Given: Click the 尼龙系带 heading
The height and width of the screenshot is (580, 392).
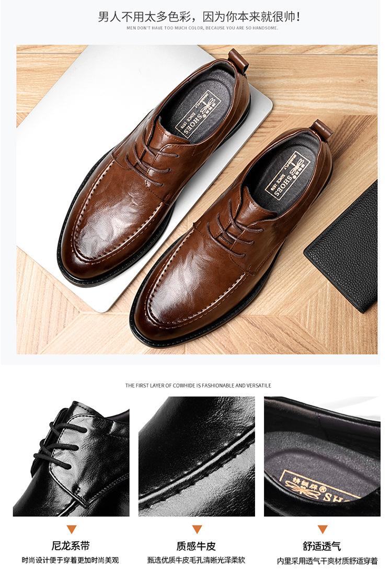Looking at the screenshot, I should (71, 546).
